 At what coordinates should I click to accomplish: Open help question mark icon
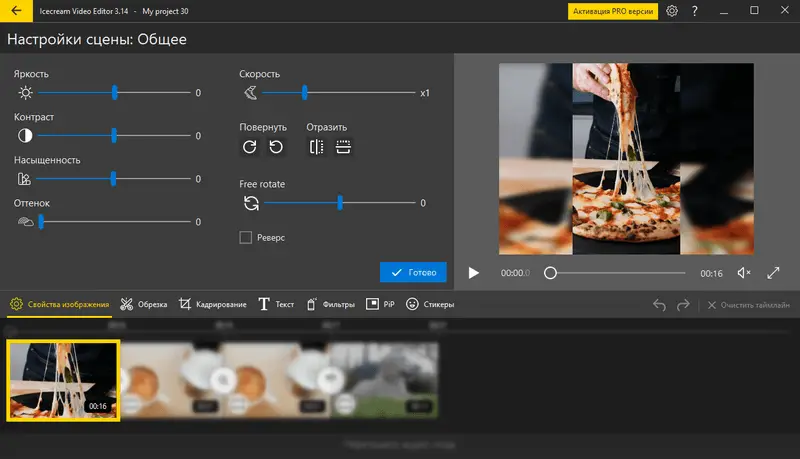point(694,11)
